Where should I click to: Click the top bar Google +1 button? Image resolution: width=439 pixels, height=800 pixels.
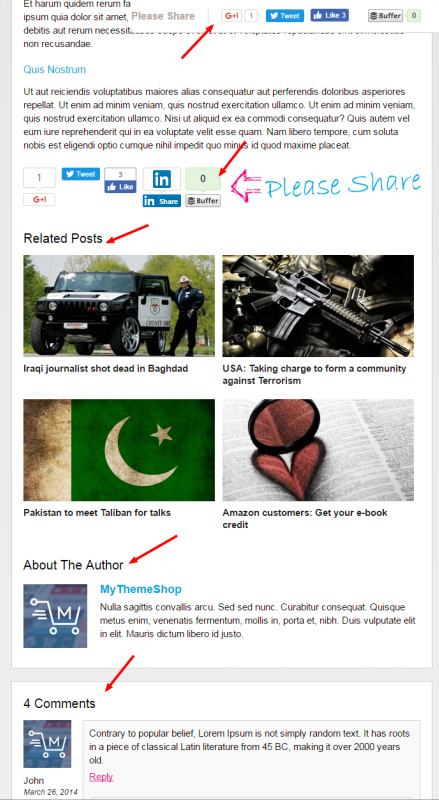tap(231, 16)
